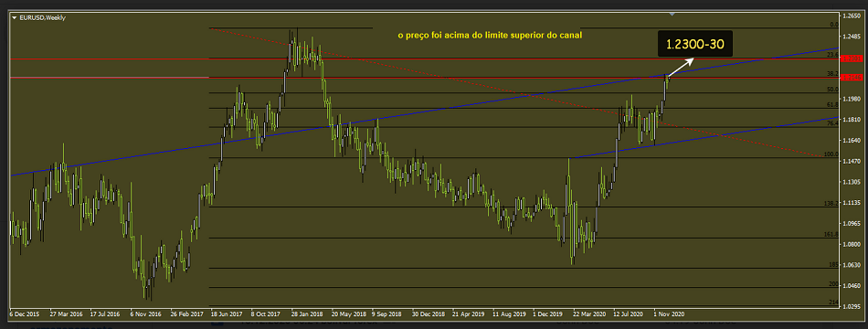Image resolution: width=868 pixels, height=329 pixels.
Task: Select the 185 Fibonacci level label
Action: pos(833,265)
